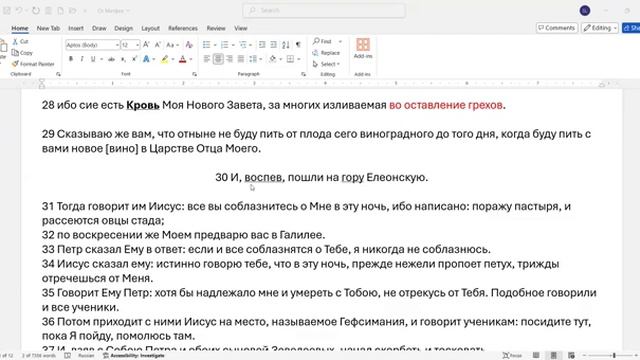Apply subscript formatting
Screen dimensions: 640x360
[x=123, y=59]
